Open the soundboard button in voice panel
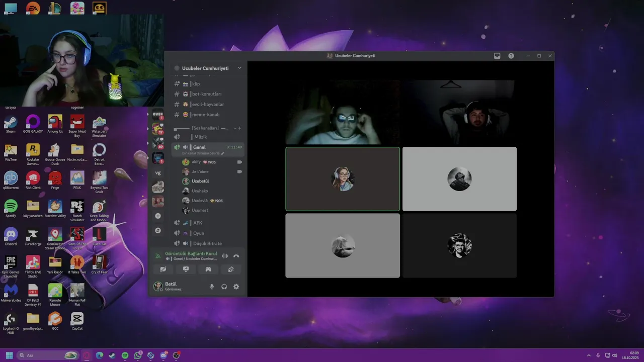 click(231, 269)
